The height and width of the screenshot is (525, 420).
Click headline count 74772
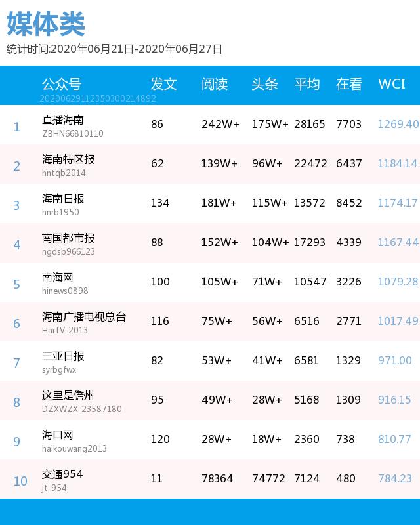(268, 478)
